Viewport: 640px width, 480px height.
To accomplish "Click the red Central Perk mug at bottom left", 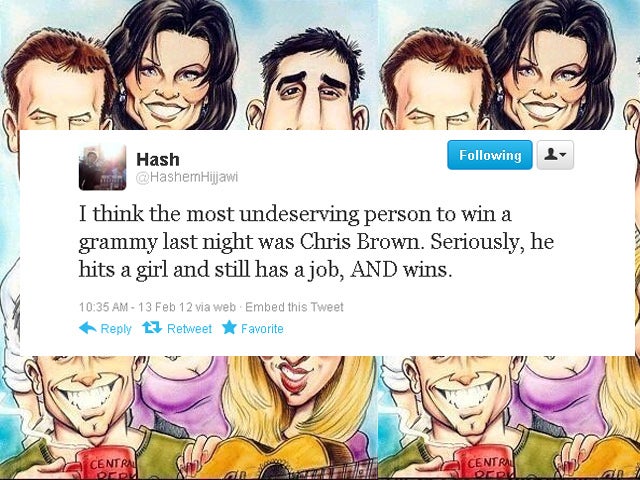I will 102,463.
